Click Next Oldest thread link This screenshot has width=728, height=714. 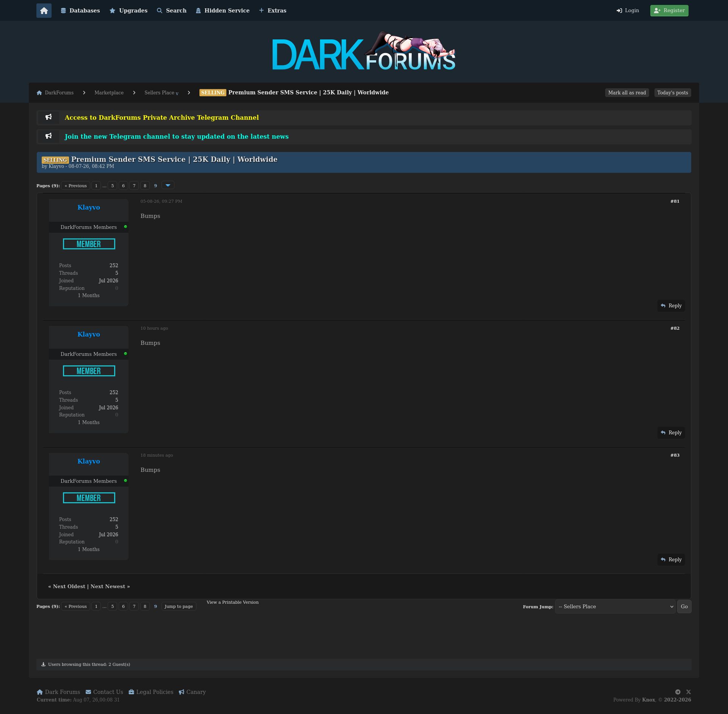point(69,586)
